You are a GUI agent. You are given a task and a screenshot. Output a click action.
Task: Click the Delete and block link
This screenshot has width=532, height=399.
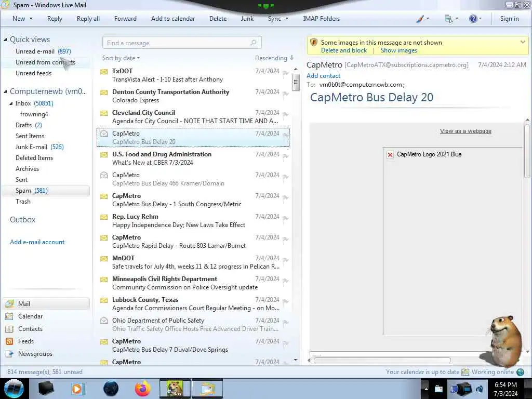[344, 50]
